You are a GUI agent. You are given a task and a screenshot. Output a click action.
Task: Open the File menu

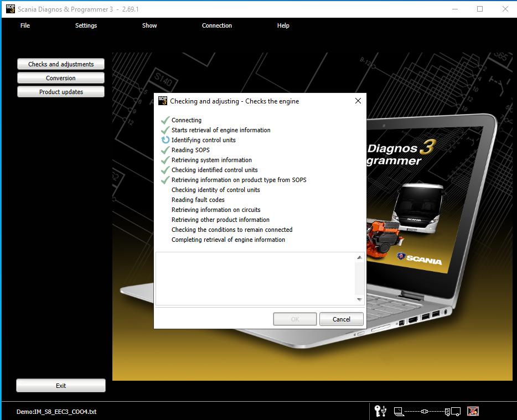[25, 25]
